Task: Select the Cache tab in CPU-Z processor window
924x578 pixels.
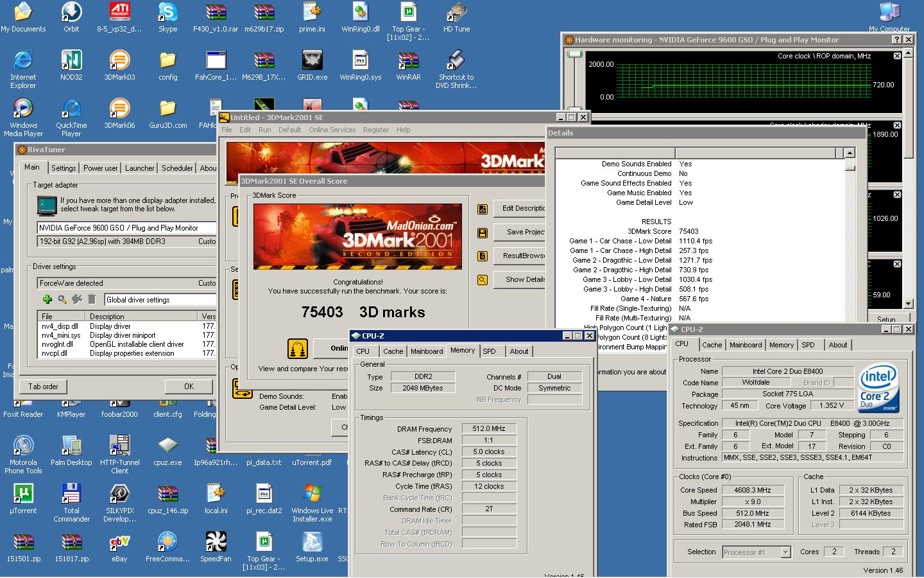Action: [712, 345]
